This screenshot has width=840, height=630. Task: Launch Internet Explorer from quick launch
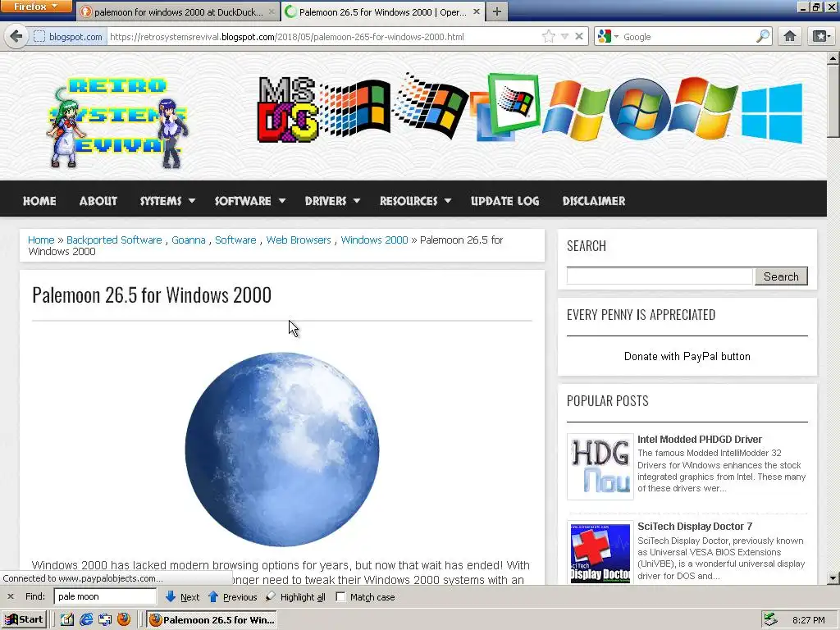(x=86, y=620)
